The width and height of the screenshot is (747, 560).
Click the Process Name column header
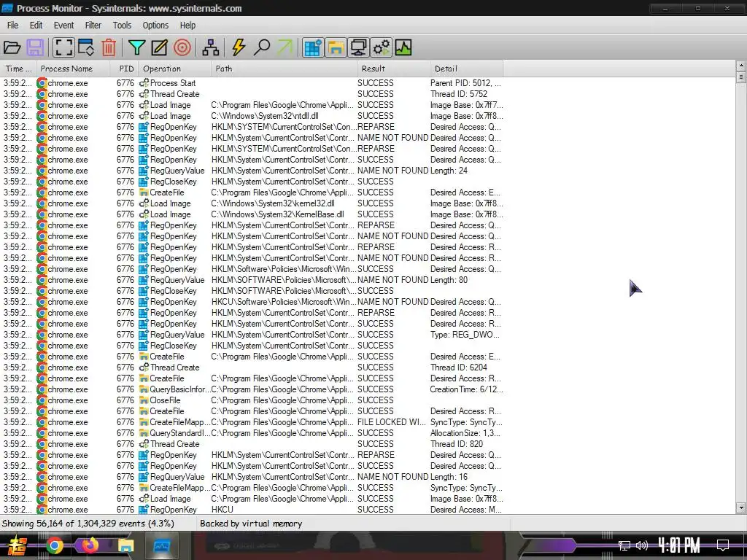[x=72, y=69]
